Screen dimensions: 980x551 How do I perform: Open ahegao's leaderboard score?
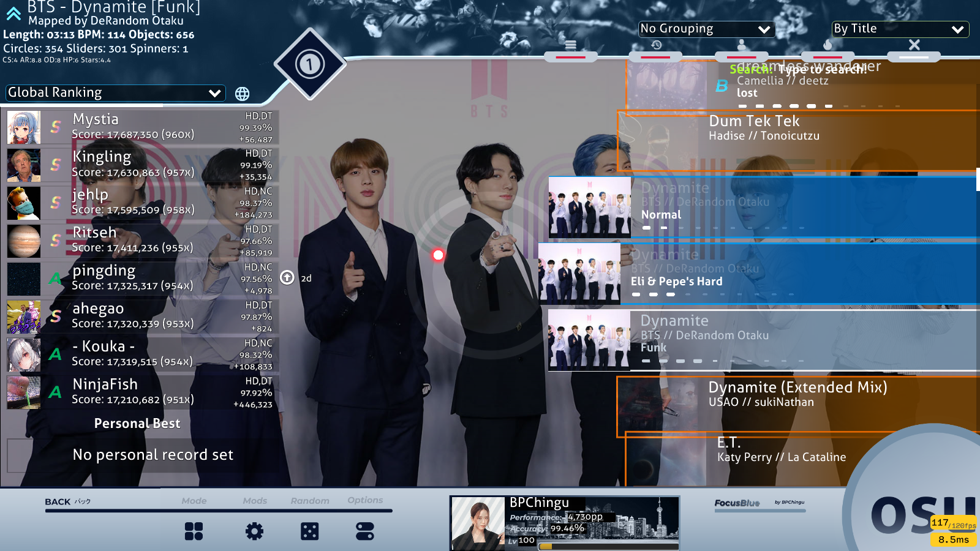click(x=142, y=317)
